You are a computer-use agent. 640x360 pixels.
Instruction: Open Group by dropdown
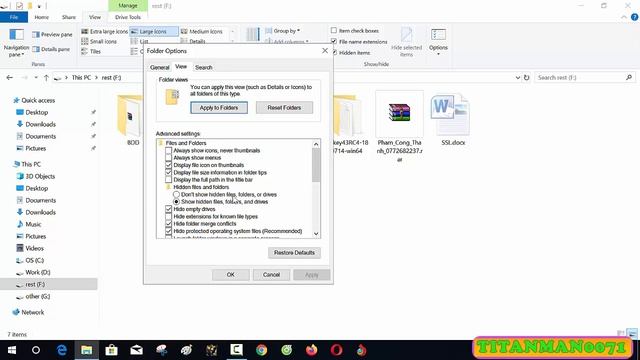point(283,31)
